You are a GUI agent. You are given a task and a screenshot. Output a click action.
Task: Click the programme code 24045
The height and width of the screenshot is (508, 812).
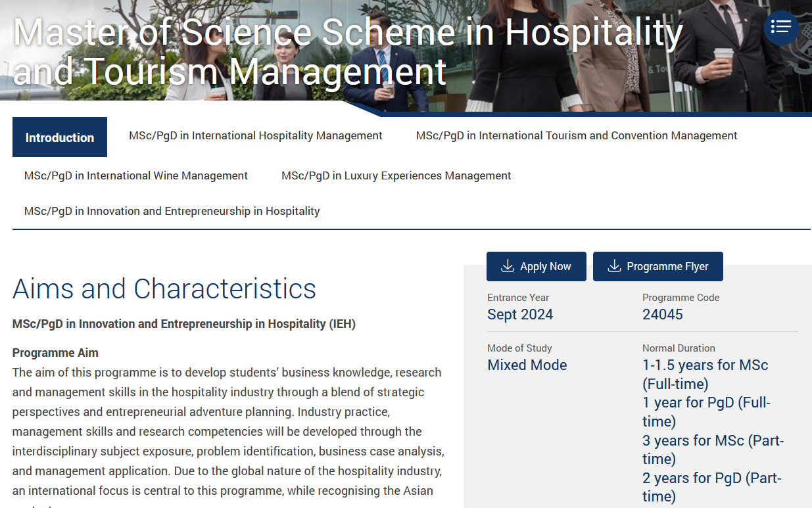[662, 314]
